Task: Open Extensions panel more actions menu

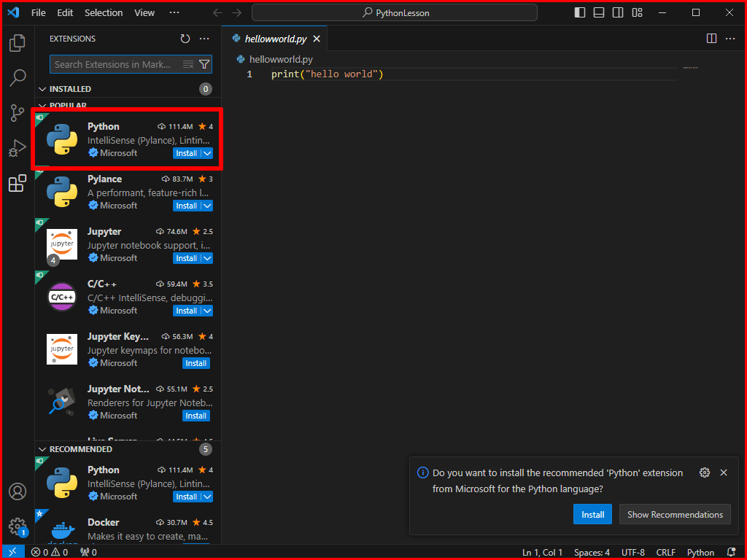Action: click(204, 39)
